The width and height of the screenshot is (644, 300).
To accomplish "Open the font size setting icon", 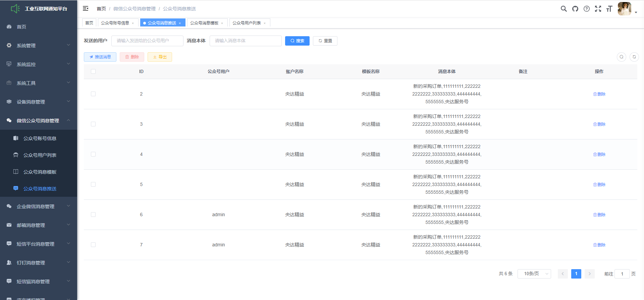I will click(609, 9).
